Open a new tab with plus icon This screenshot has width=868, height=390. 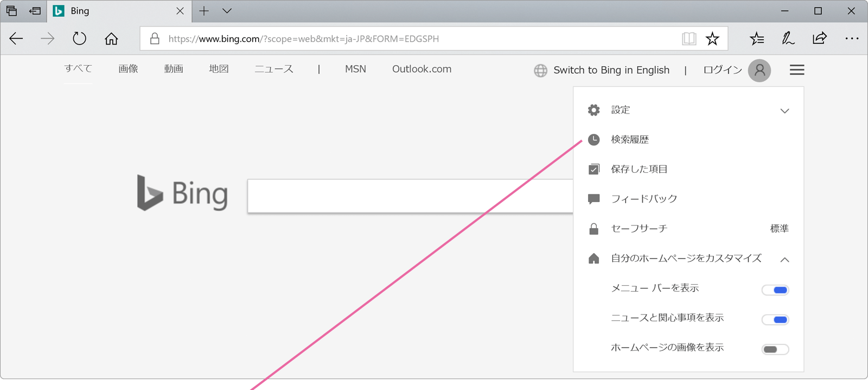204,11
